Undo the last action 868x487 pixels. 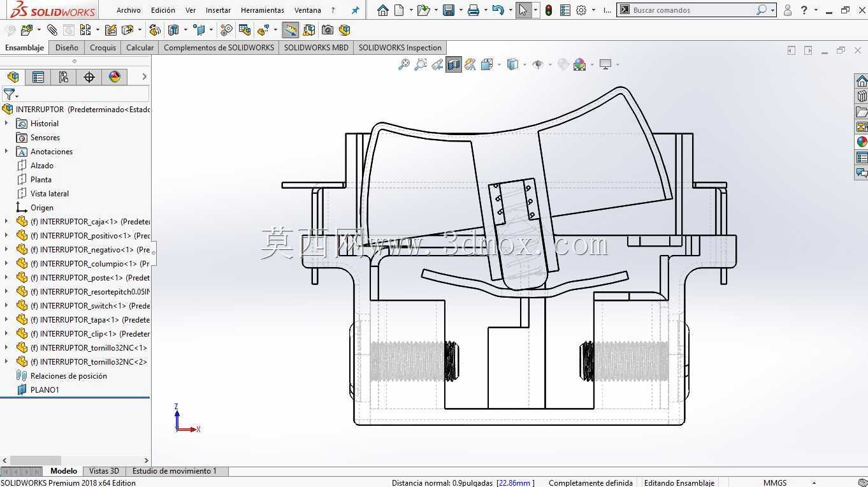(498, 10)
